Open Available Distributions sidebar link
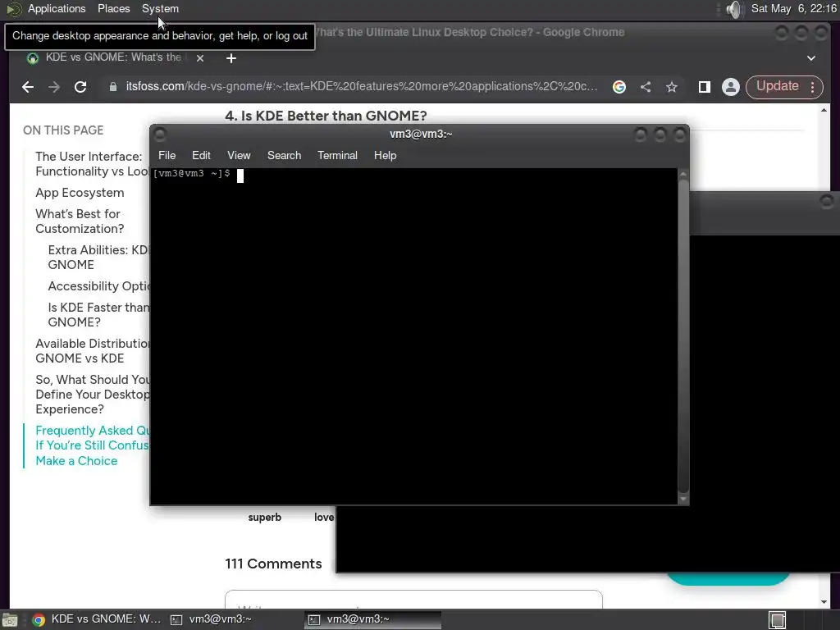This screenshot has height=630, width=840. tap(92, 351)
